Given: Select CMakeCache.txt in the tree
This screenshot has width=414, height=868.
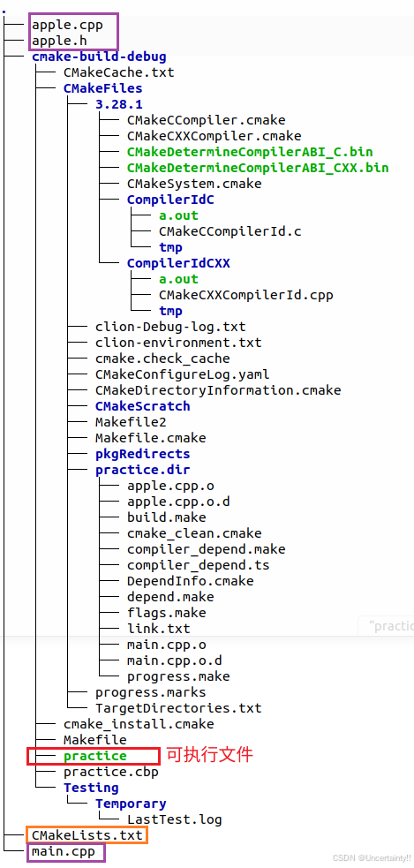Looking at the screenshot, I should point(118,72).
